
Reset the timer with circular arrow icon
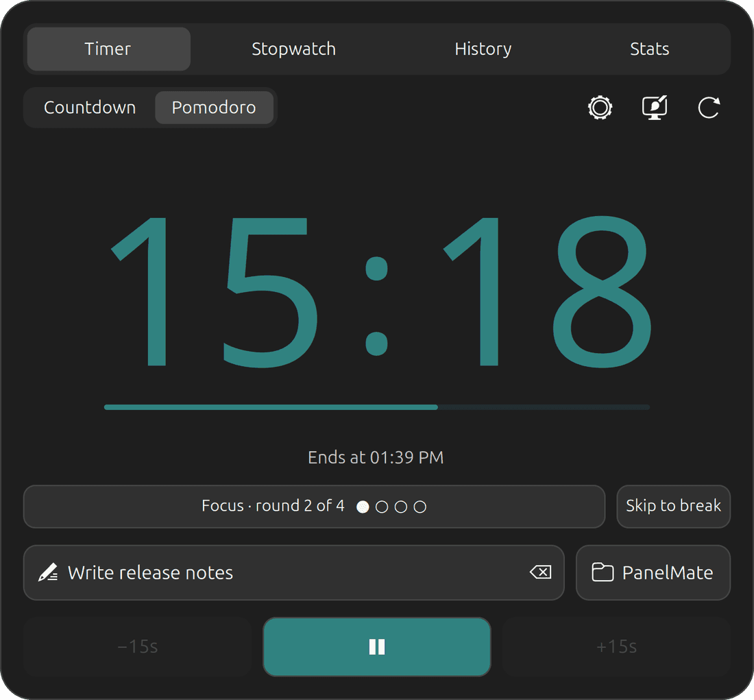tap(709, 108)
